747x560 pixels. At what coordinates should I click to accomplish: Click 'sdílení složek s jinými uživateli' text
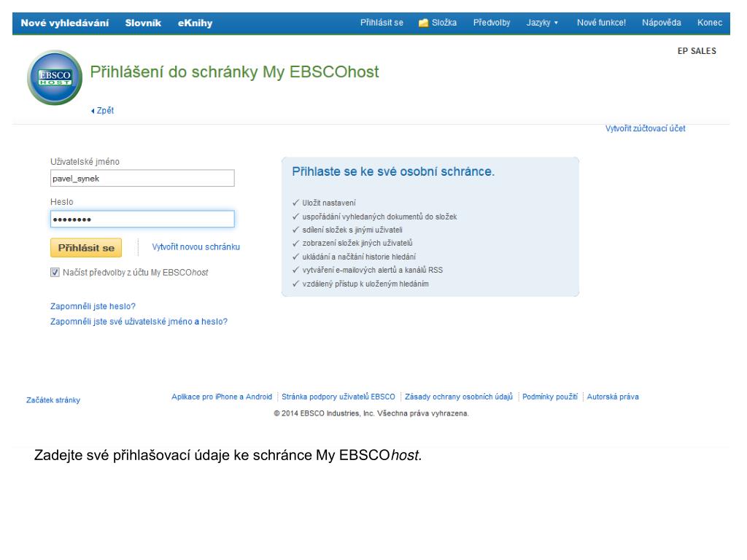tap(352, 230)
